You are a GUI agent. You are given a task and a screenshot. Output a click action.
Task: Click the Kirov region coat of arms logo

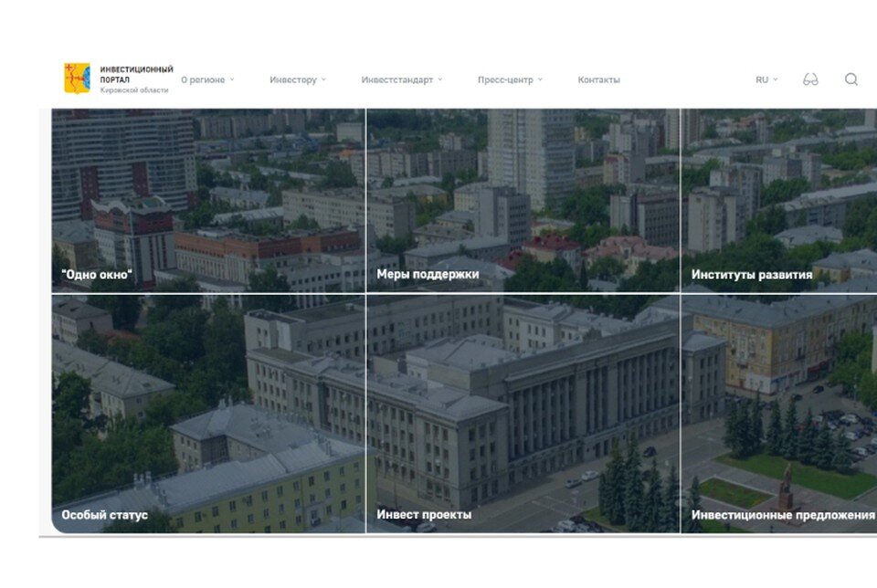(x=77, y=79)
